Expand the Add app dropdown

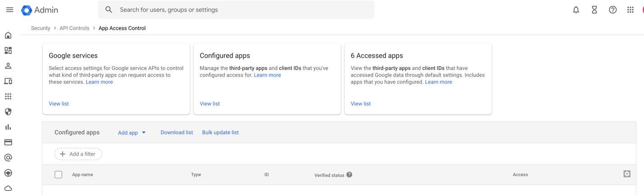point(132,132)
